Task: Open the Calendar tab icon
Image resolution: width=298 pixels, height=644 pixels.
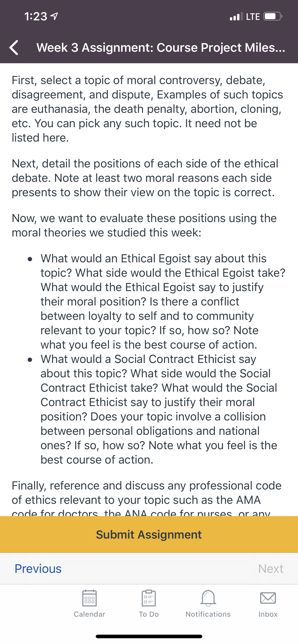Action: click(x=89, y=598)
